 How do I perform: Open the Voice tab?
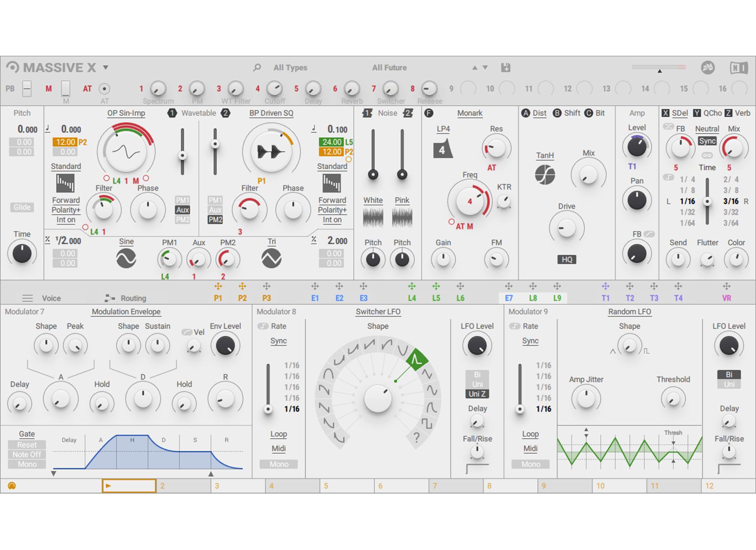tap(51, 298)
